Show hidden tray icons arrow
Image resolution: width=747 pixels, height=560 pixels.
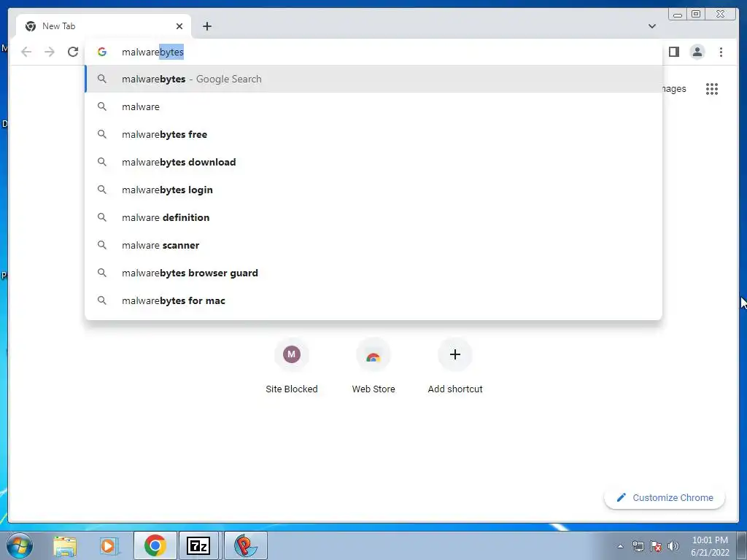620,546
